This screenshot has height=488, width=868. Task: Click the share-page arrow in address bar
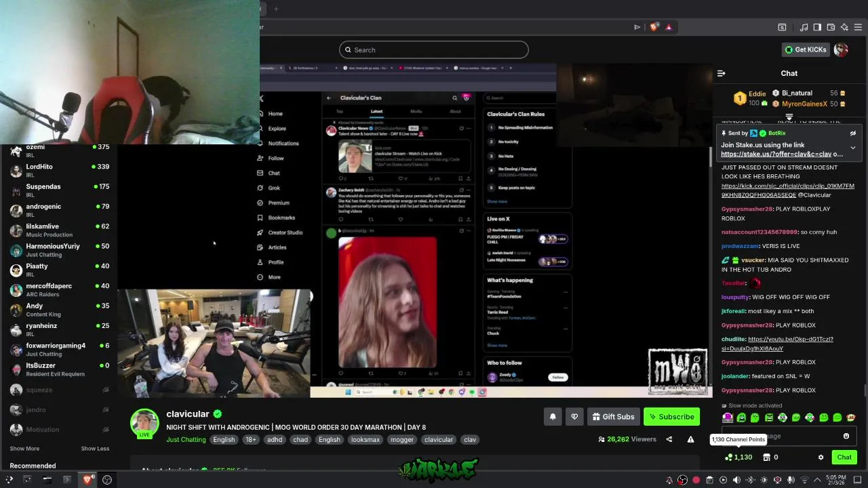point(637,27)
